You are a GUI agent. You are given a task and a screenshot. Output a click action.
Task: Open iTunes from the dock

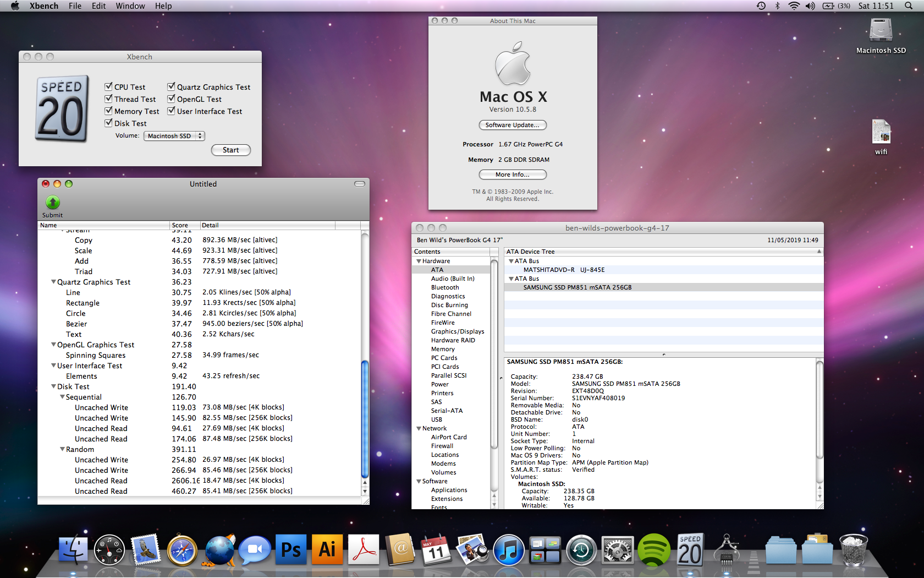tap(508, 550)
